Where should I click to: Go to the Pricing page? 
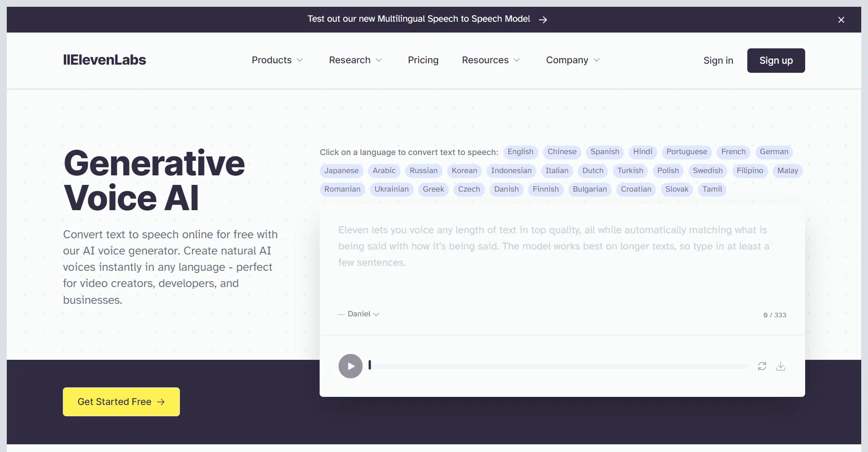(x=423, y=60)
